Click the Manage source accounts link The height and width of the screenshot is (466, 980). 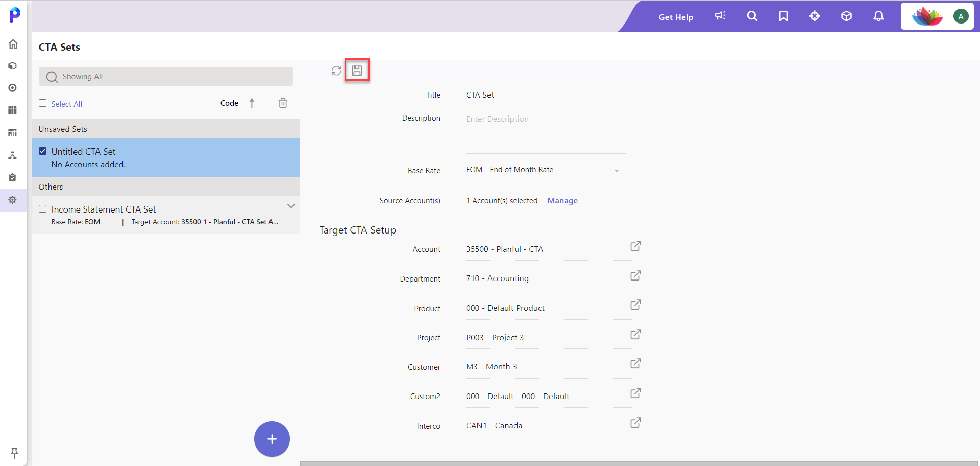coord(562,201)
